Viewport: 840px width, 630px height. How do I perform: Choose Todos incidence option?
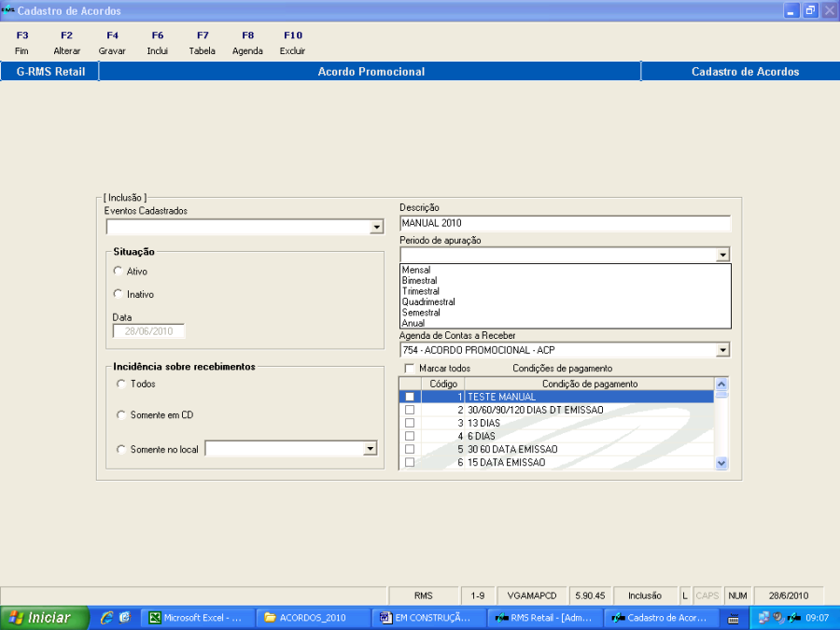121,384
